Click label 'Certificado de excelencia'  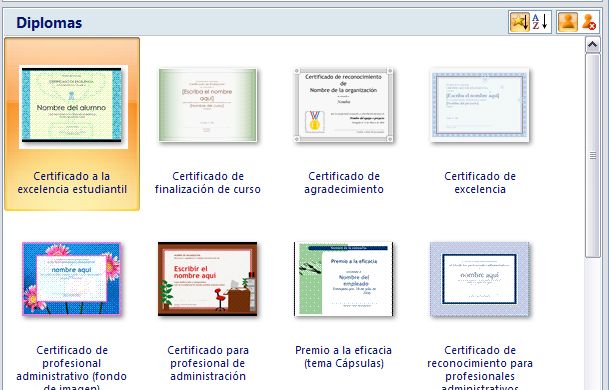click(480, 183)
